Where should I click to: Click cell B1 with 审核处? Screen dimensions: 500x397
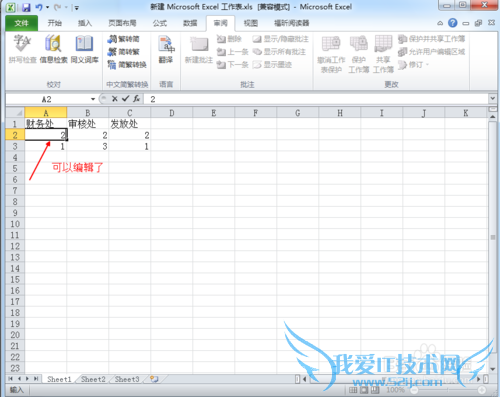pos(88,124)
